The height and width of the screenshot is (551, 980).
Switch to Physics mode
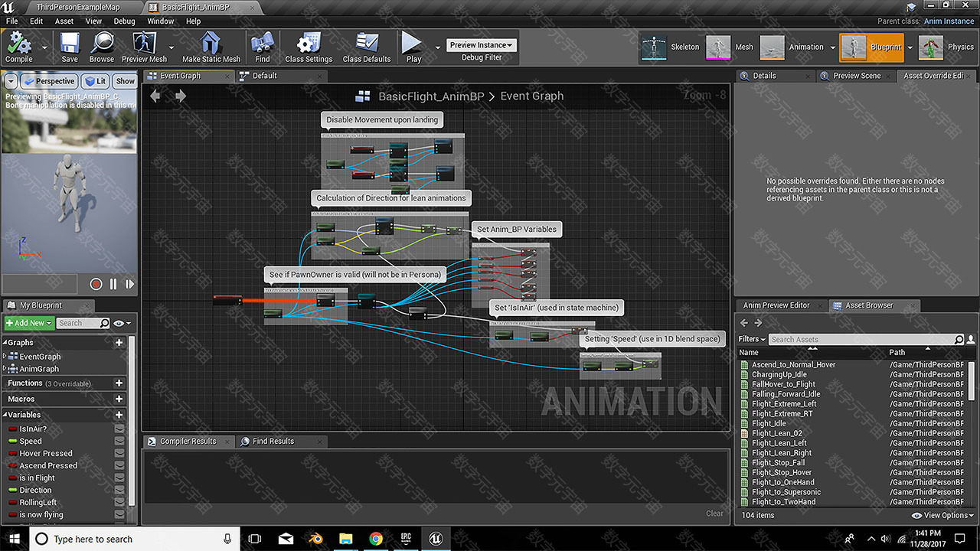click(x=946, y=47)
